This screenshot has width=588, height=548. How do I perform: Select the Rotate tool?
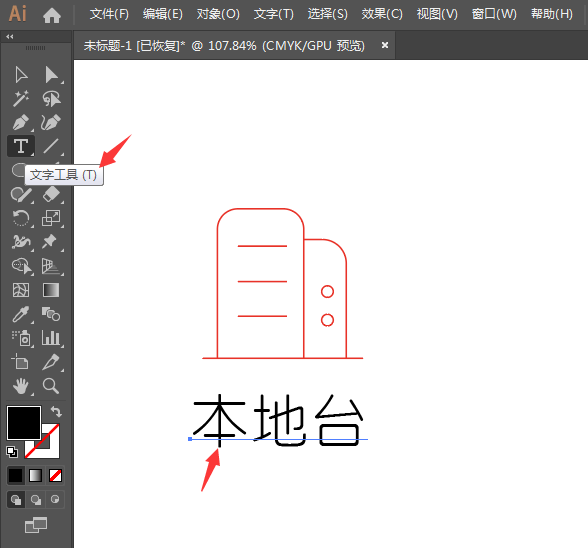[x=21, y=218]
